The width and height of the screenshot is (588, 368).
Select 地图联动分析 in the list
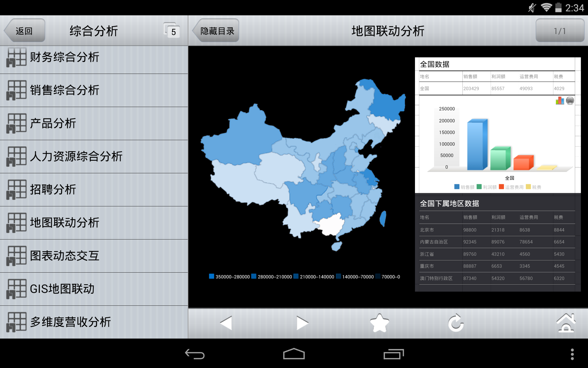pyautogui.click(x=94, y=223)
